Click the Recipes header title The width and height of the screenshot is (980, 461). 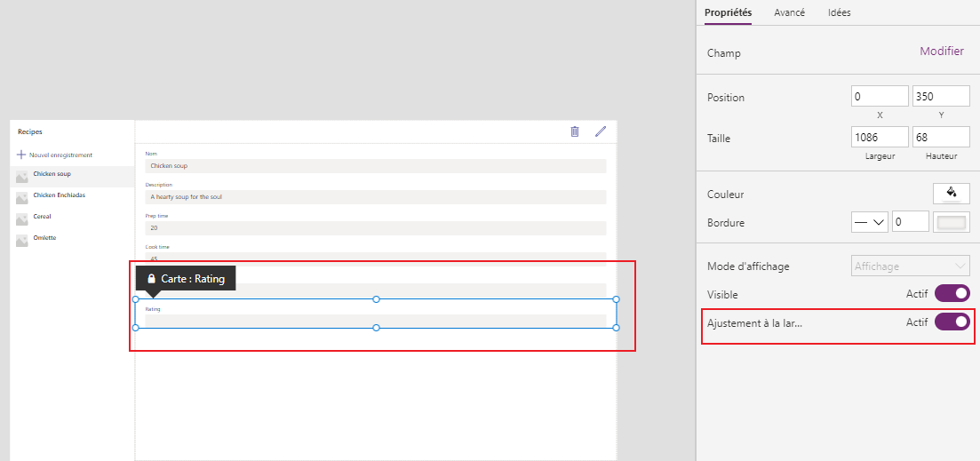coord(30,131)
